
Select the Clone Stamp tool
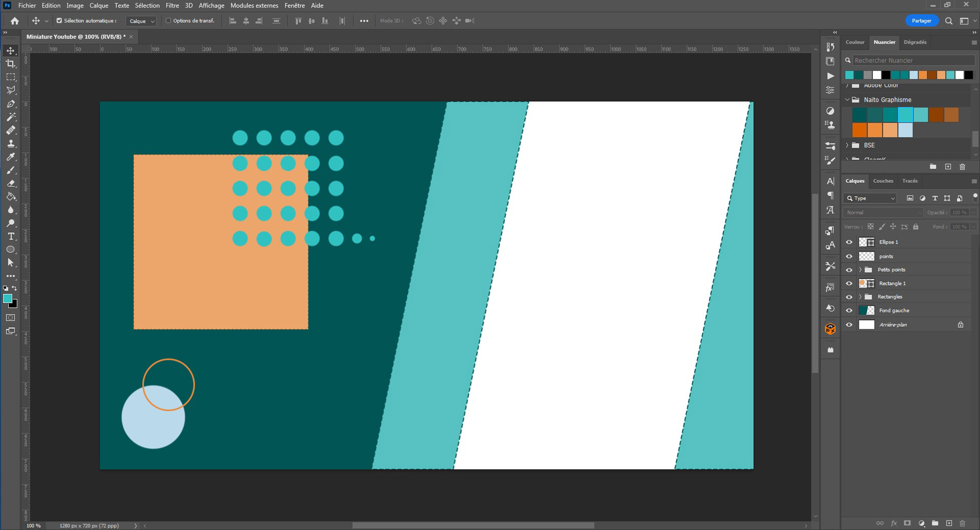[x=11, y=143]
